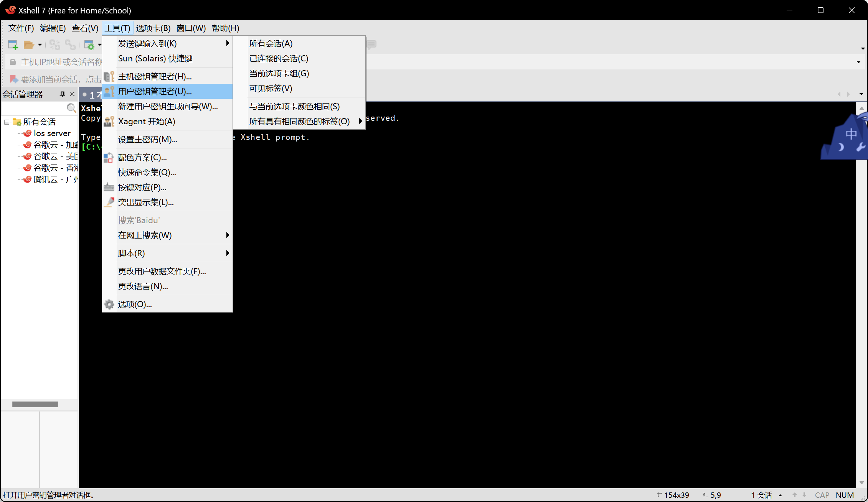Open 主机密钥管理者 from Tools menu
The height and width of the screenshot is (502, 868).
[x=155, y=76]
